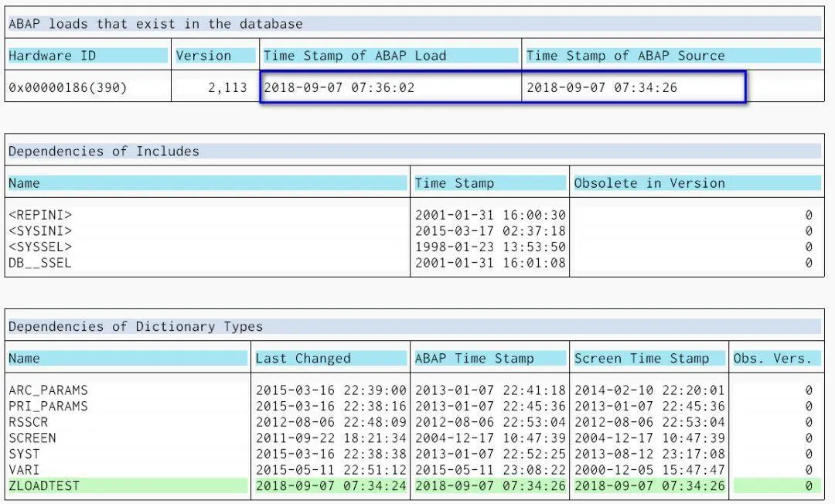Select the RSSCR dictionary type
The height and width of the screenshot is (504, 835).
point(29,422)
